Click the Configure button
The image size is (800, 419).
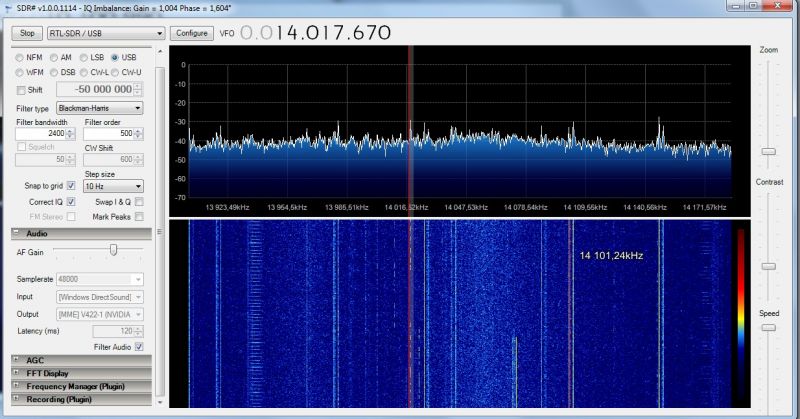pos(191,33)
